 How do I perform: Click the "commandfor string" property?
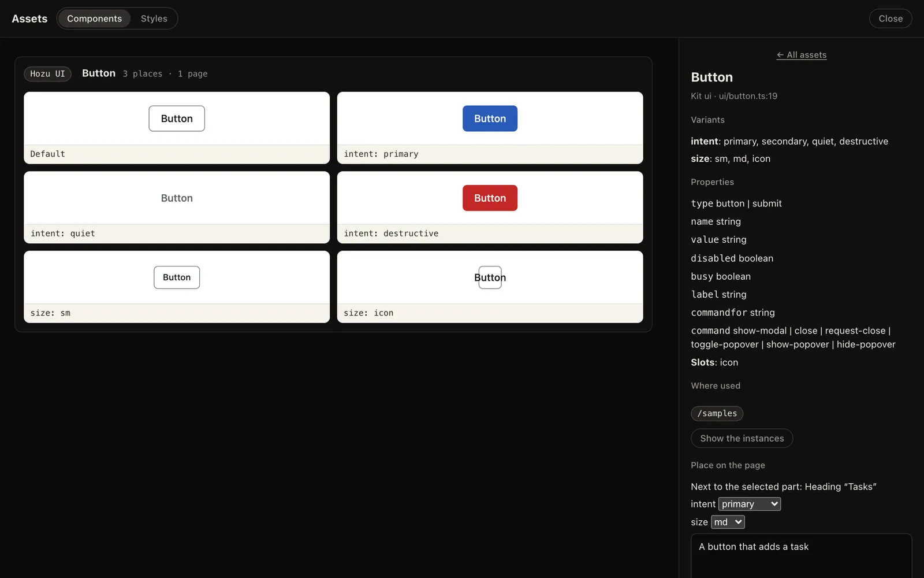pyautogui.click(x=733, y=313)
